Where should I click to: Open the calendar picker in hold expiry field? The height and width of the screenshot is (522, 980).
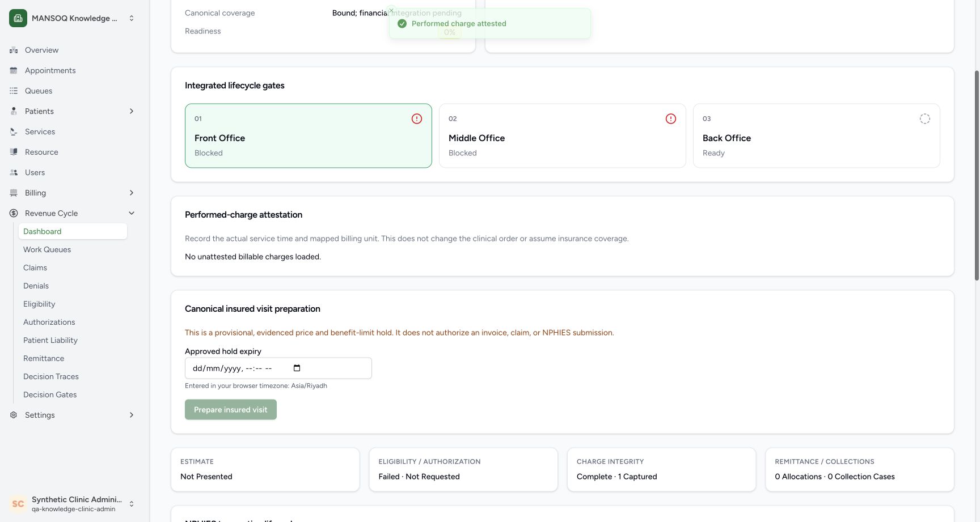pyautogui.click(x=297, y=368)
